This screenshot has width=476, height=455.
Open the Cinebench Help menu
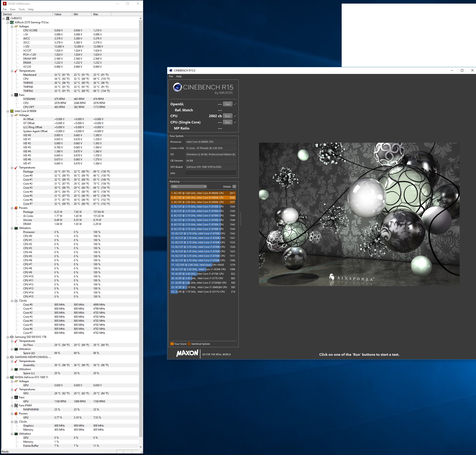pos(179,76)
